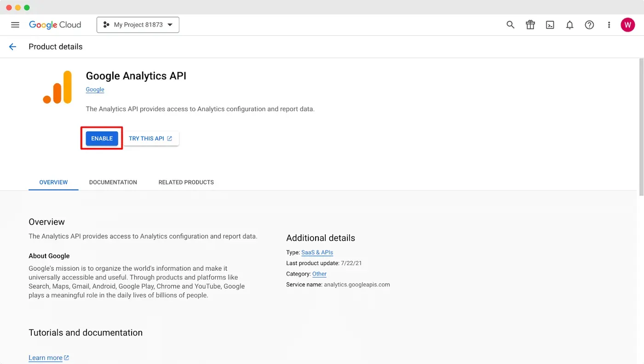Switch to the RELATED PRODUCTS tab

186,182
